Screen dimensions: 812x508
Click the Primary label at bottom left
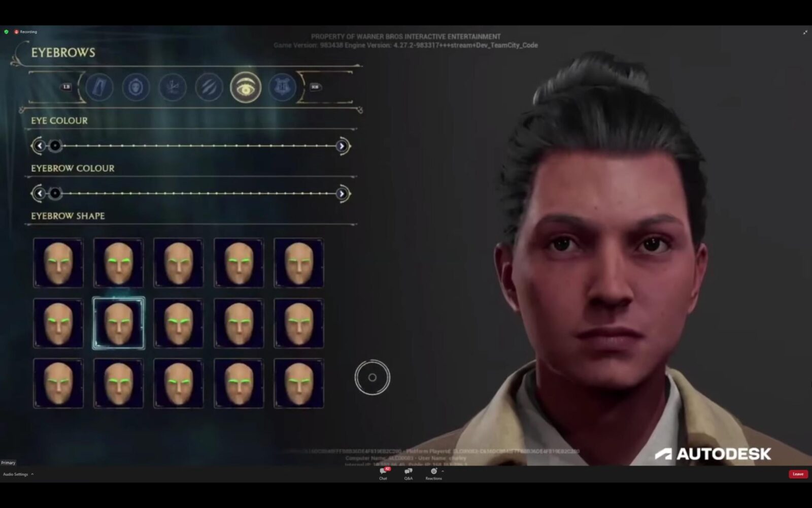coord(8,462)
